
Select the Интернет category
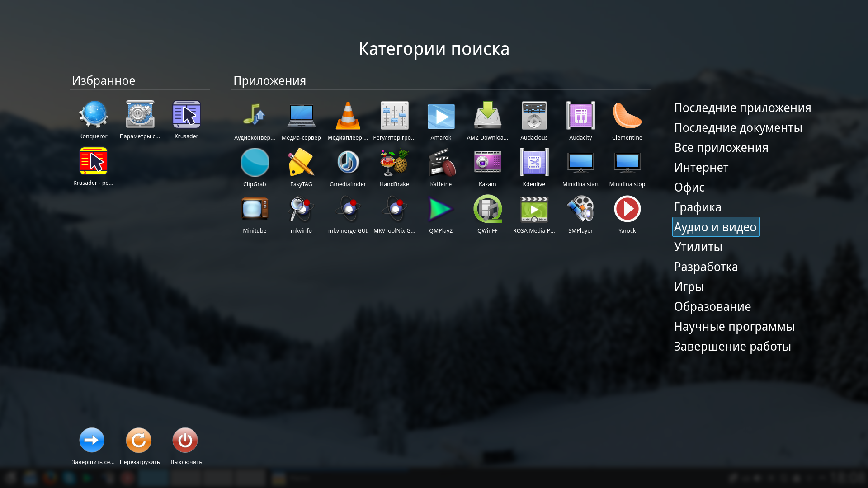[x=701, y=168]
